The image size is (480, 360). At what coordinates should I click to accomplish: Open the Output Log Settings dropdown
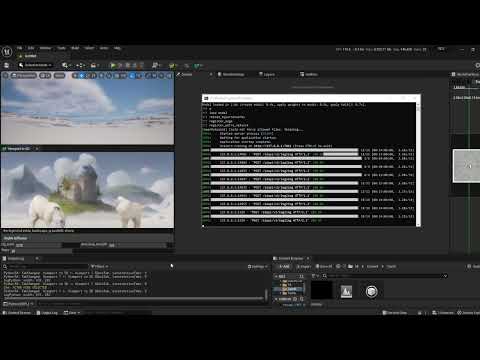(x=258, y=267)
